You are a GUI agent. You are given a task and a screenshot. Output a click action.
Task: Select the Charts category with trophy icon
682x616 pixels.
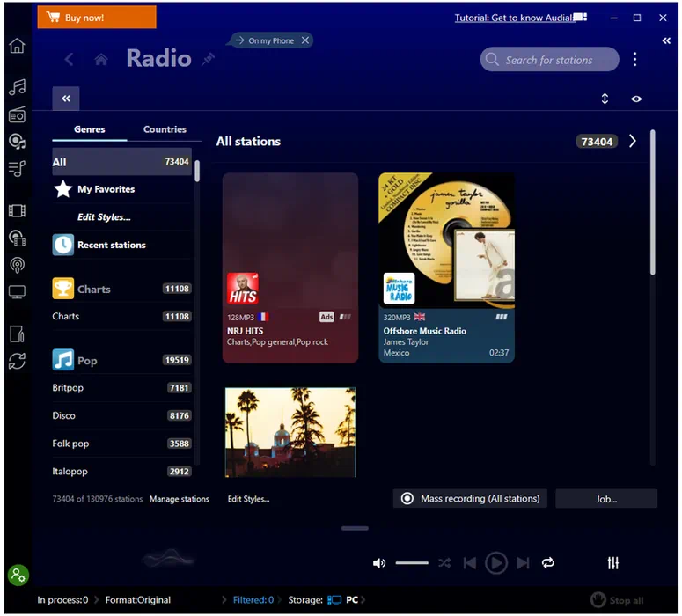coord(121,289)
